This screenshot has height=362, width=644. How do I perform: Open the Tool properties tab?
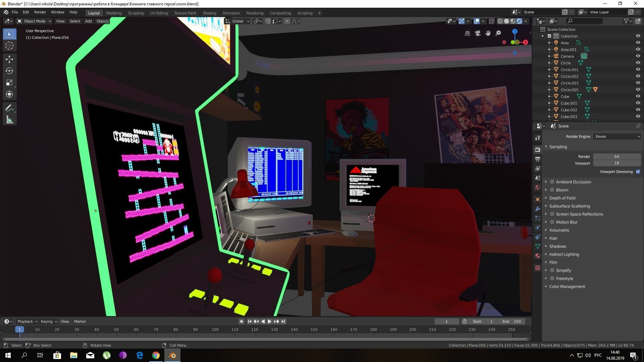click(538, 137)
